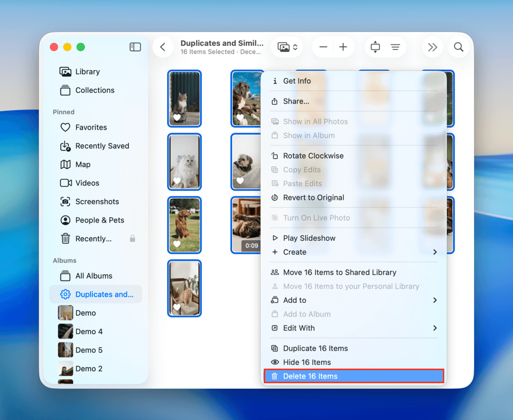Image resolution: width=513 pixels, height=420 pixels.
Task: Unfavorite the white fluffy cat photo
Action: pyautogui.click(x=176, y=181)
